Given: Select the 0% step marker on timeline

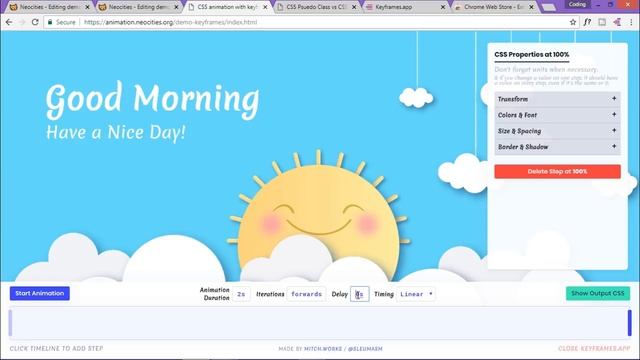Looking at the screenshot, I should point(10,322).
